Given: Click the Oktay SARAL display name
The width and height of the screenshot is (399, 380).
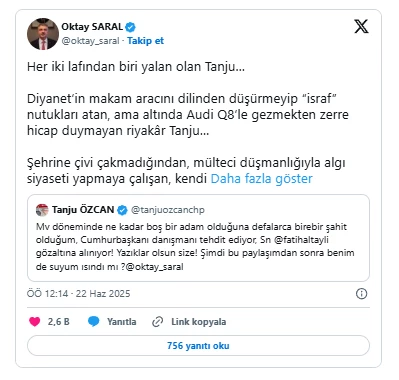Looking at the screenshot, I should tap(92, 27).
